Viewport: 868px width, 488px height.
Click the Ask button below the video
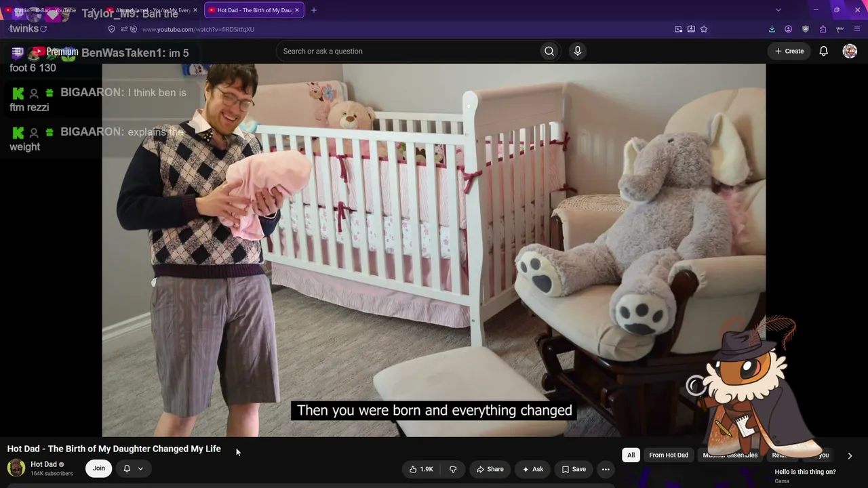[x=532, y=469]
